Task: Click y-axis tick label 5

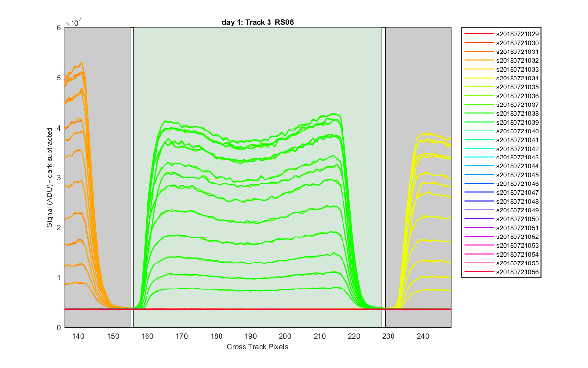Action: tap(59, 78)
